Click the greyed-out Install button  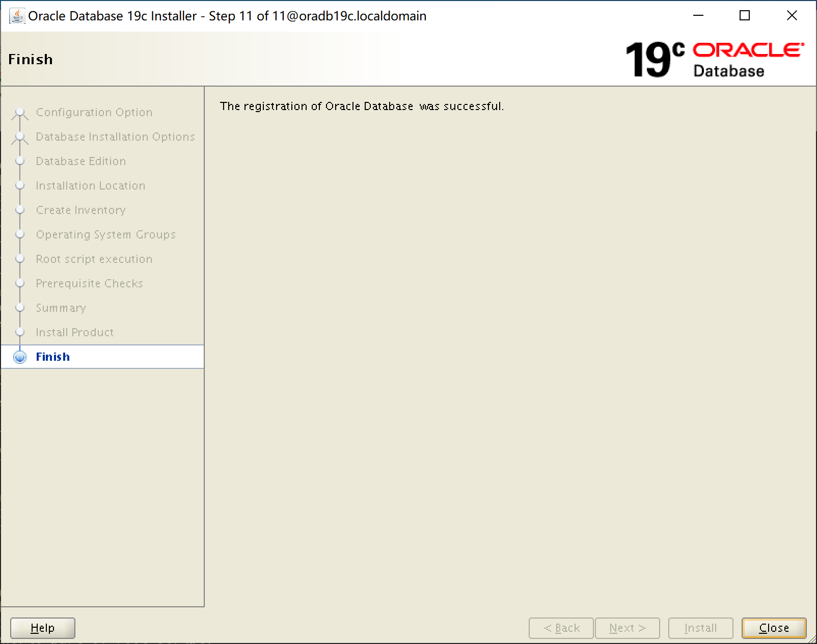click(700, 628)
